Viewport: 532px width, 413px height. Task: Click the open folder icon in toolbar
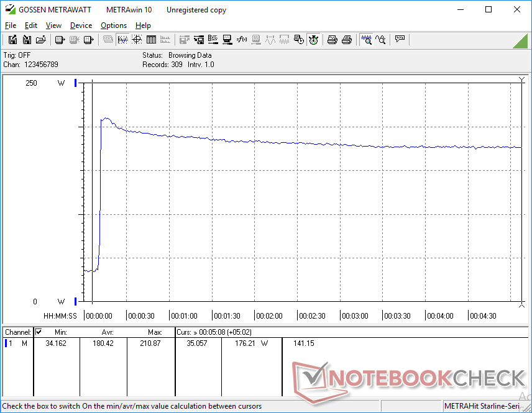(41, 40)
